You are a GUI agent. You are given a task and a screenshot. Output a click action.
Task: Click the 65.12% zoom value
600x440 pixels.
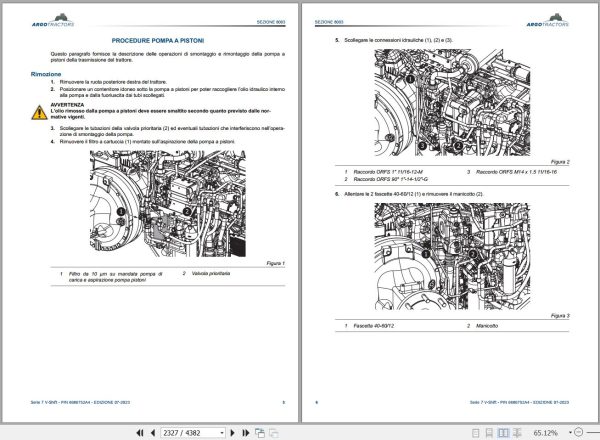tap(545, 433)
